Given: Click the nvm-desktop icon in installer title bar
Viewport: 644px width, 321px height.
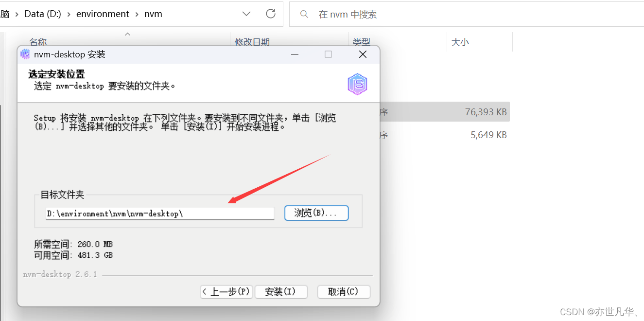Looking at the screenshot, I should pos(25,54).
